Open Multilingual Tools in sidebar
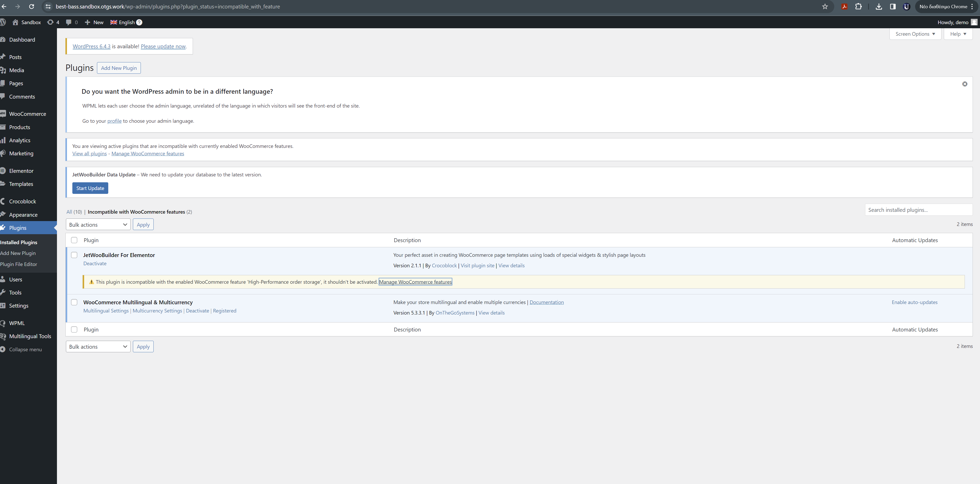The height and width of the screenshot is (484, 980). pos(30,336)
